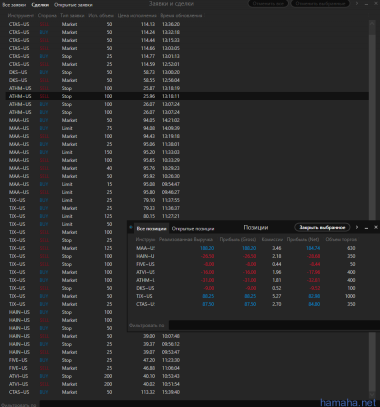Image resolution: width=380 pixels, height=407 pixels.
Task: Sort trades by Цена исполнения column
Action: coord(137,16)
